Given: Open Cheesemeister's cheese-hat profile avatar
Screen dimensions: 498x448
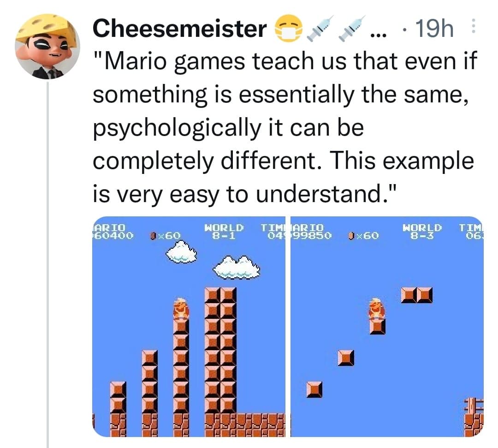Looking at the screenshot, I should (47, 47).
